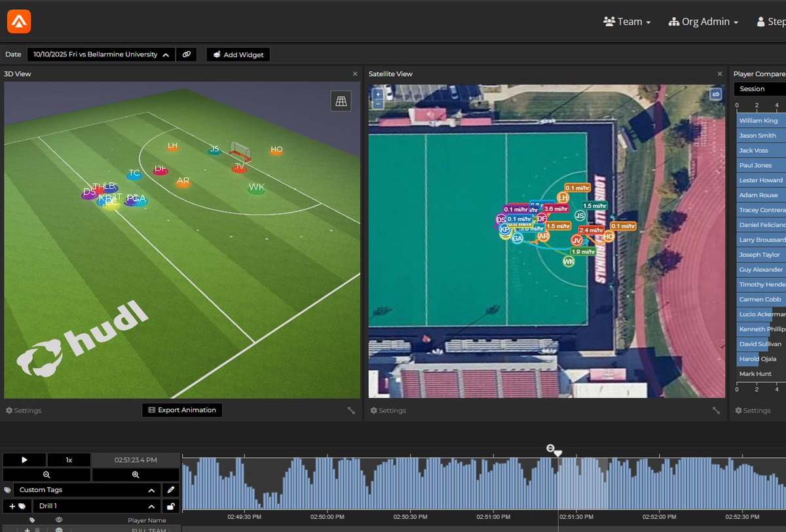Open the Org Admin menu
The height and width of the screenshot is (532, 786).
tap(703, 22)
